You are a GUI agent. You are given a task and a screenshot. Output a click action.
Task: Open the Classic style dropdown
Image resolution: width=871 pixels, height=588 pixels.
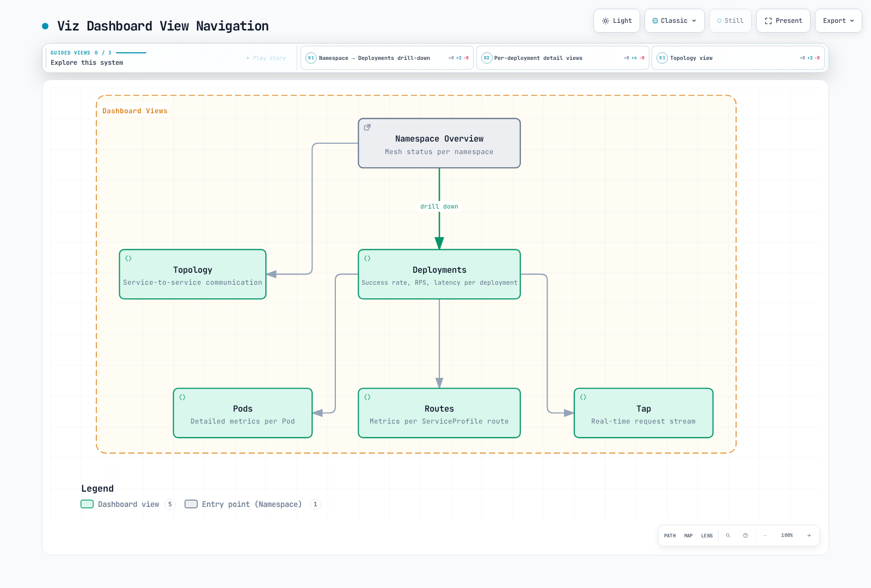pyautogui.click(x=674, y=21)
